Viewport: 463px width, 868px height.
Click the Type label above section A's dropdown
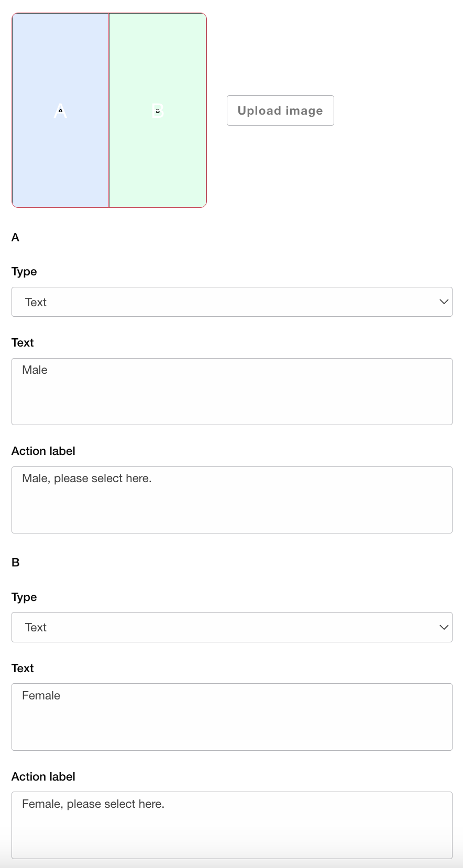[24, 272]
